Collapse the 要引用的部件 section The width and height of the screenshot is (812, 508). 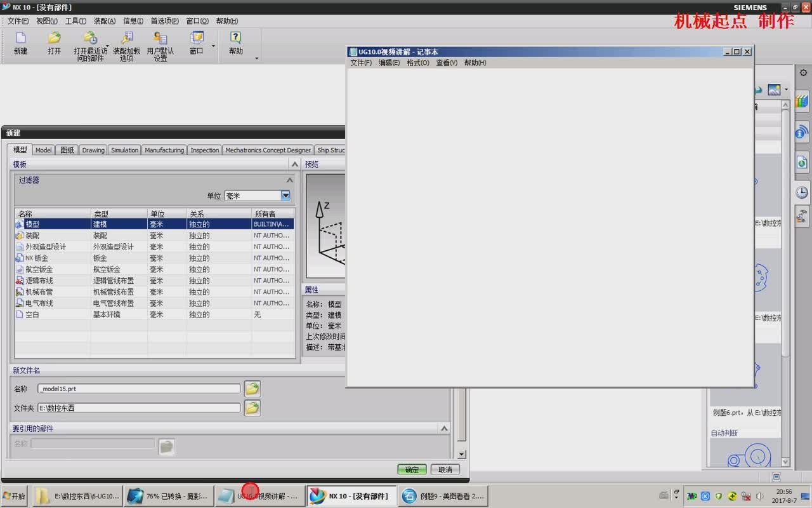coord(445,429)
